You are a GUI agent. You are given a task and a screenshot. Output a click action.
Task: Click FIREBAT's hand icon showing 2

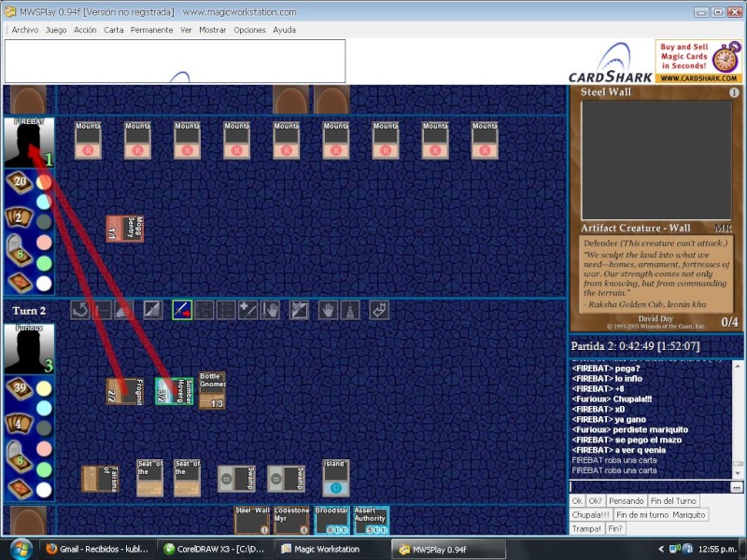coord(19,218)
